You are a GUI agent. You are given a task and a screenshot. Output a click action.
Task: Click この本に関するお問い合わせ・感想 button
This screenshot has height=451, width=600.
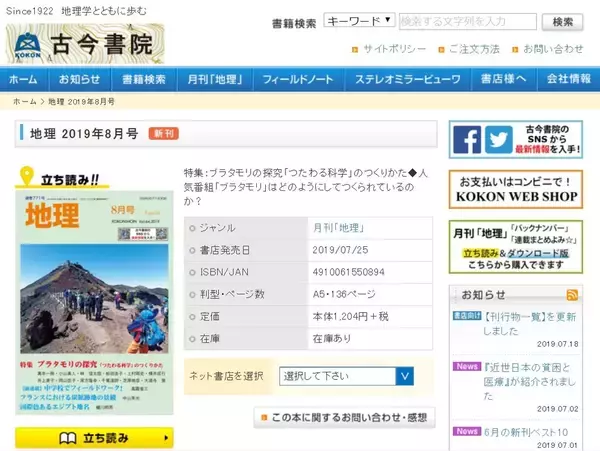(x=344, y=418)
